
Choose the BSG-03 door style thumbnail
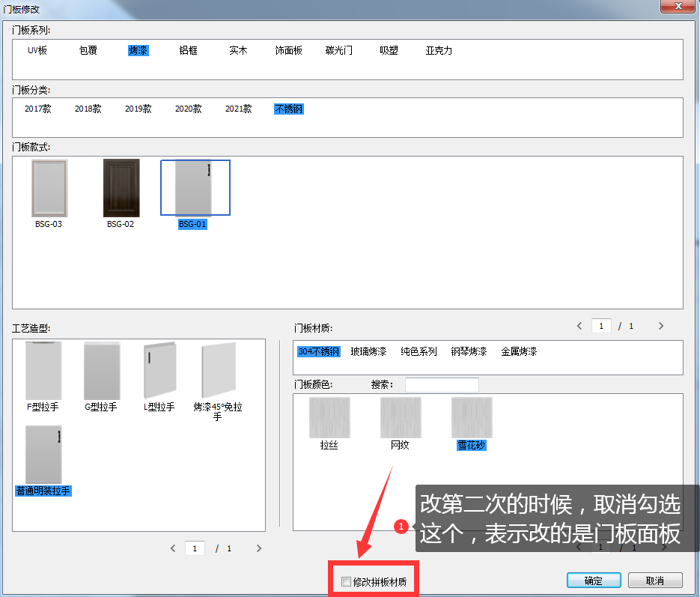point(49,189)
